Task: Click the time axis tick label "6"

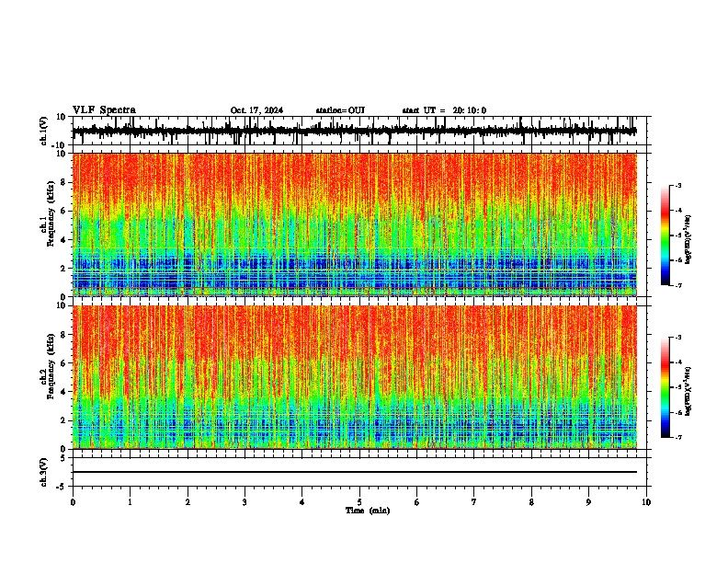Action: (417, 502)
